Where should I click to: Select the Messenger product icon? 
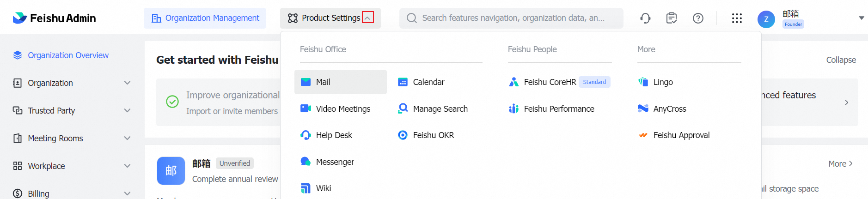(306, 162)
